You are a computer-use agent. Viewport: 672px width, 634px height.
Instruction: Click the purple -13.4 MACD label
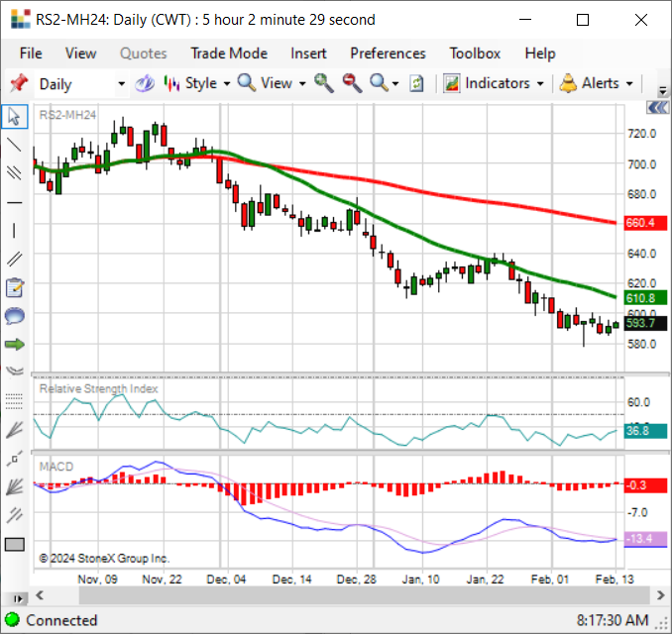(645, 539)
